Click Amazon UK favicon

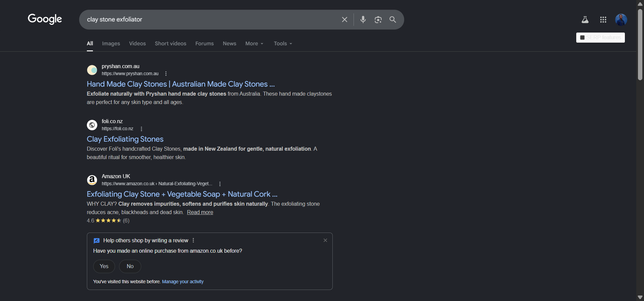(92, 180)
